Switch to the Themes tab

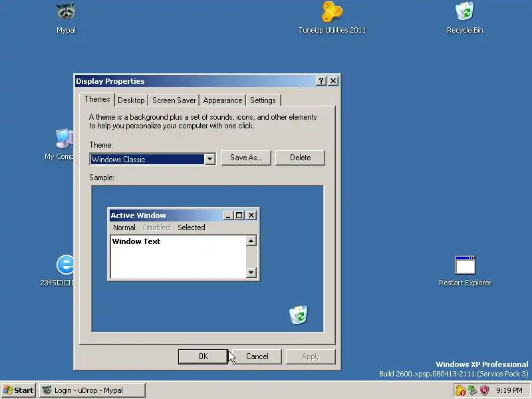pos(97,99)
